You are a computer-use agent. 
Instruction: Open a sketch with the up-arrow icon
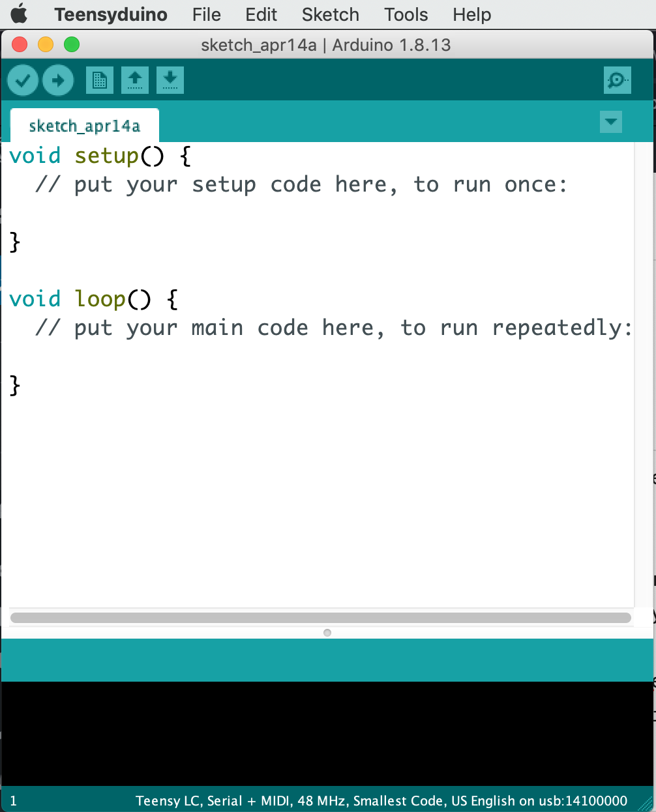click(x=135, y=80)
